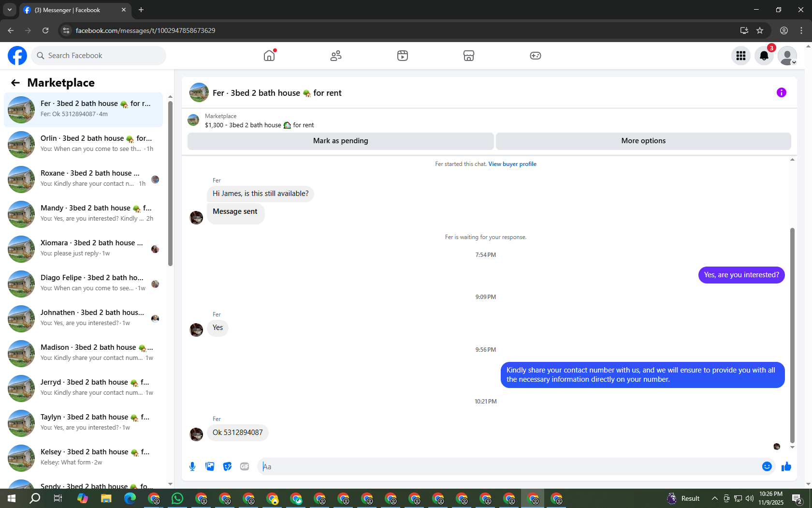This screenshot has width=812, height=508.
Task: Open the Orlin conversation
Action: [83, 145]
